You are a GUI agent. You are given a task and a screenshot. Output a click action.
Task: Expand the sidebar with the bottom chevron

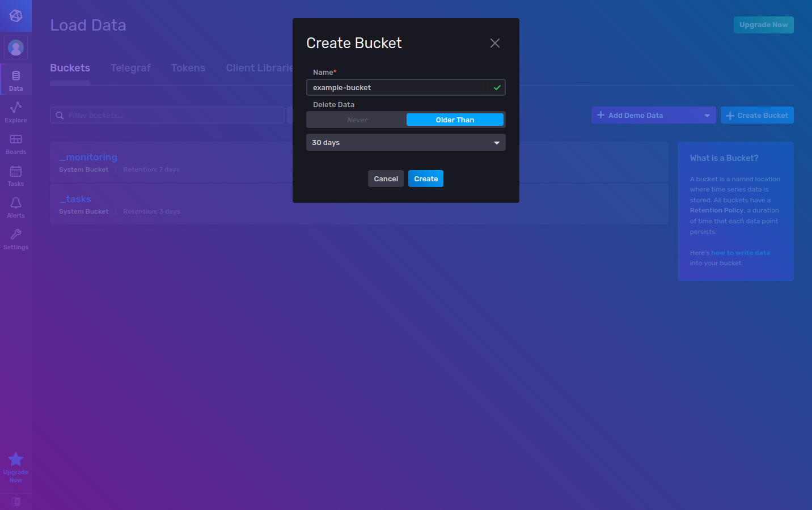[x=15, y=501]
